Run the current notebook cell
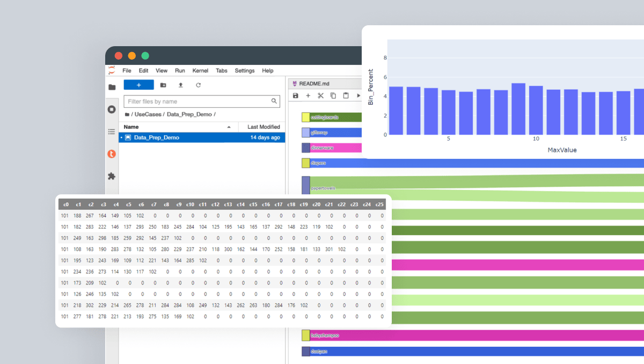 point(357,96)
